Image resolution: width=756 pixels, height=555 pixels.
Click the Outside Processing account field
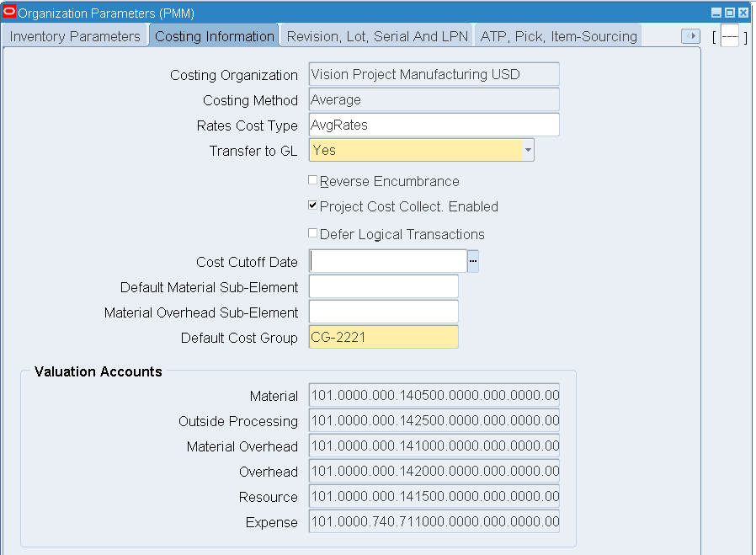pyautogui.click(x=434, y=420)
